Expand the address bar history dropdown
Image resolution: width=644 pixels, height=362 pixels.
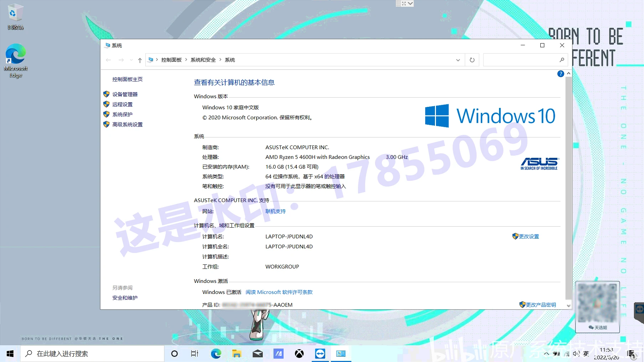click(458, 60)
